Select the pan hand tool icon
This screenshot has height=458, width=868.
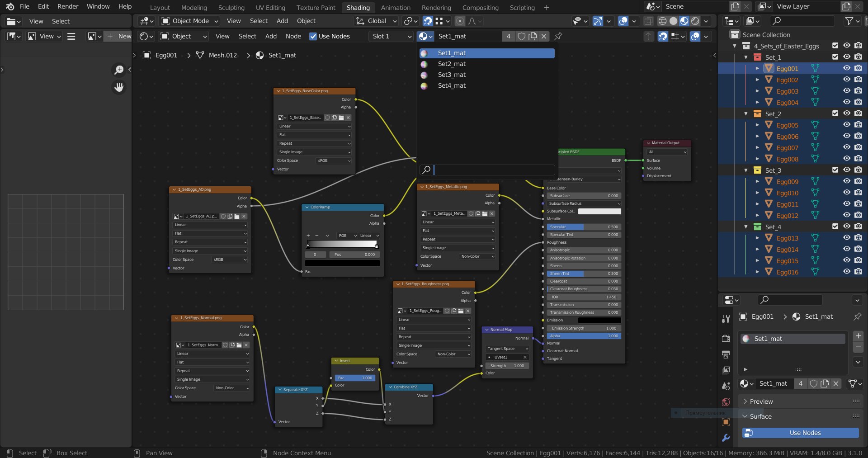tap(119, 87)
